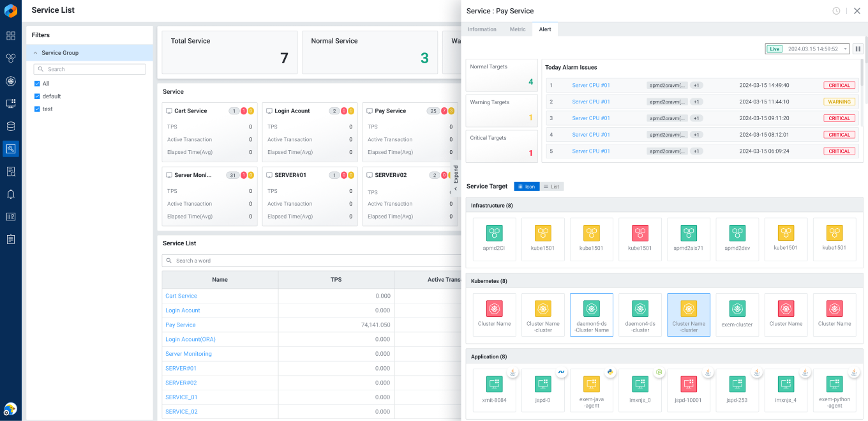
Task: Switch to the Metric tab
Action: [518, 29]
